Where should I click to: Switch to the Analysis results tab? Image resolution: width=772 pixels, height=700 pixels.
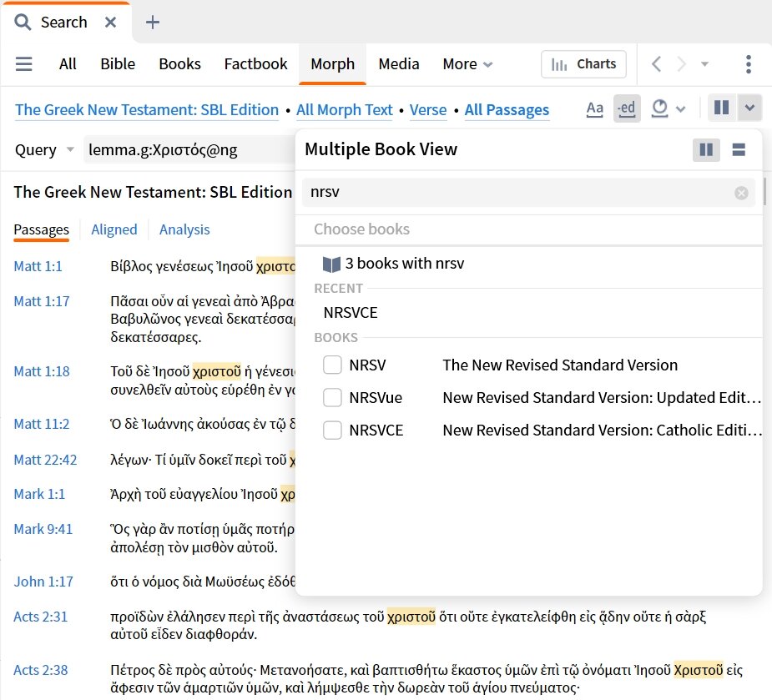coord(184,230)
